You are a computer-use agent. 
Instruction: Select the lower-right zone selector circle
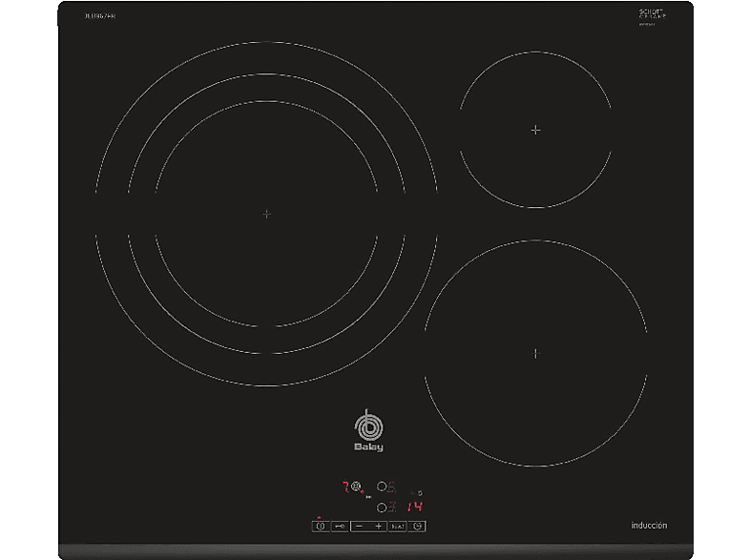(x=382, y=508)
